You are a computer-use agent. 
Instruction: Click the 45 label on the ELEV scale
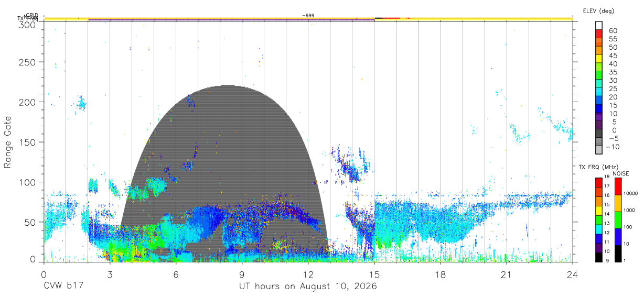tap(612, 56)
